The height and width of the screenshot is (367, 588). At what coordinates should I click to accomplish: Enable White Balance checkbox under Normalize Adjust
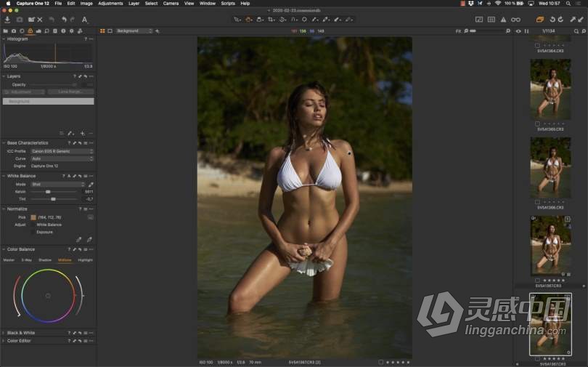coord(33,225)
